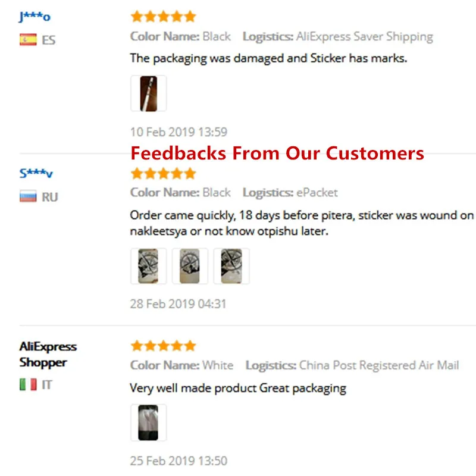Screen dimensions: 476x476
Task: Open J***o's review photo thumbnail
Action: 148,93
